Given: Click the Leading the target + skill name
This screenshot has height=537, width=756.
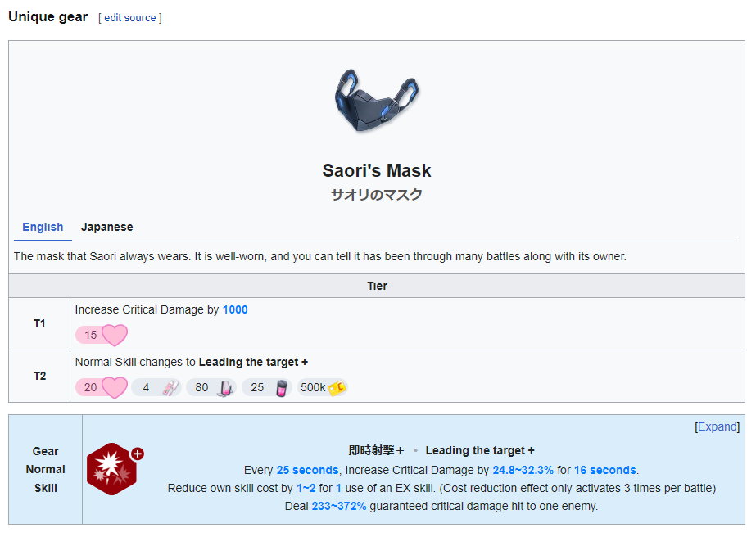Looking at the screenshot, I should tap(480, 450).
